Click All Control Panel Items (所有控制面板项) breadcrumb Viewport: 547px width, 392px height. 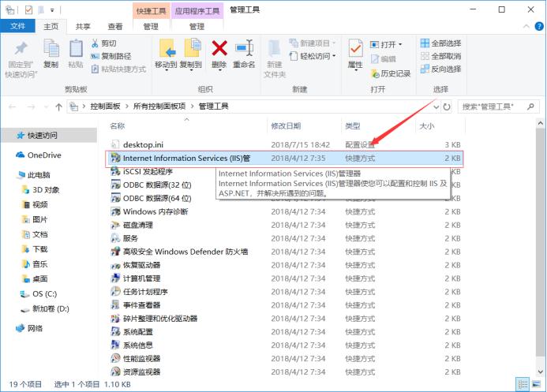coord(159,106)
